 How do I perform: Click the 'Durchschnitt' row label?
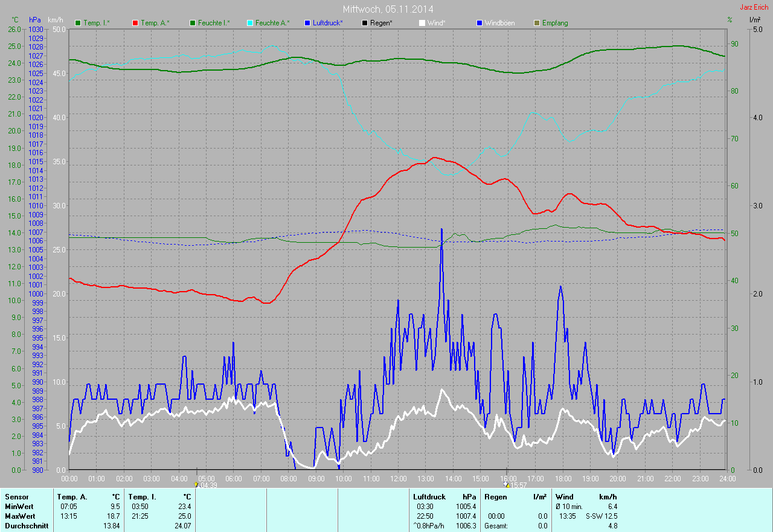click(27, 526)
